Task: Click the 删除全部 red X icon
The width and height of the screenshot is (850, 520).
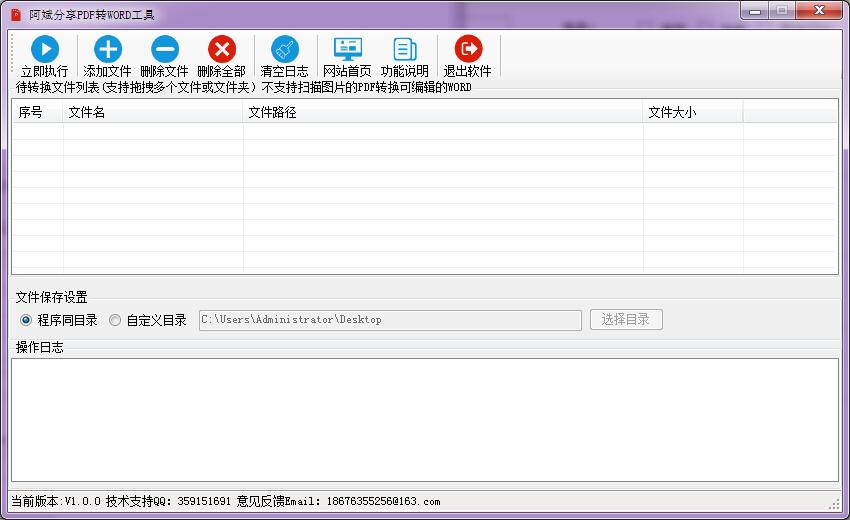Action: click(222, 49)
